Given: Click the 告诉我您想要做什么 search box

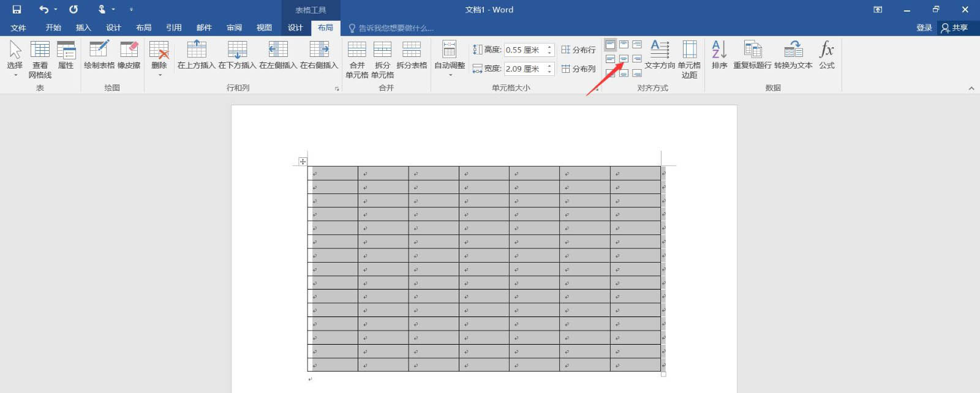Looking at the screenshot, I should (x=391, y=28).
